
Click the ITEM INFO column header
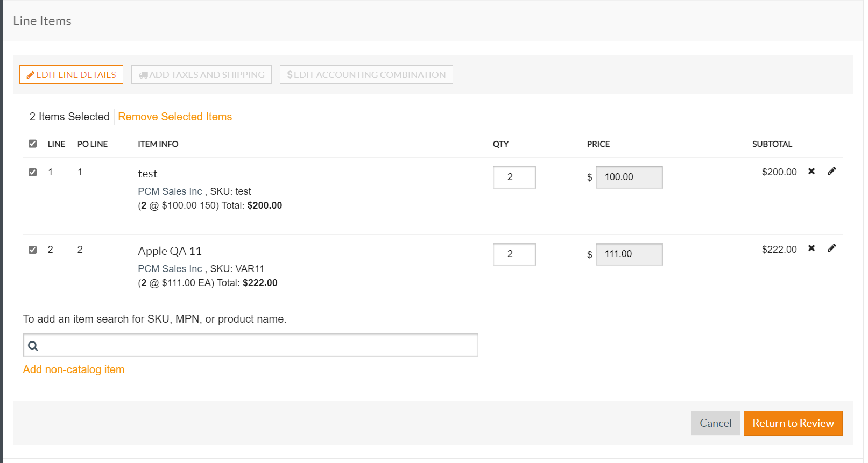pyautogui.click(x=158, y=144)
